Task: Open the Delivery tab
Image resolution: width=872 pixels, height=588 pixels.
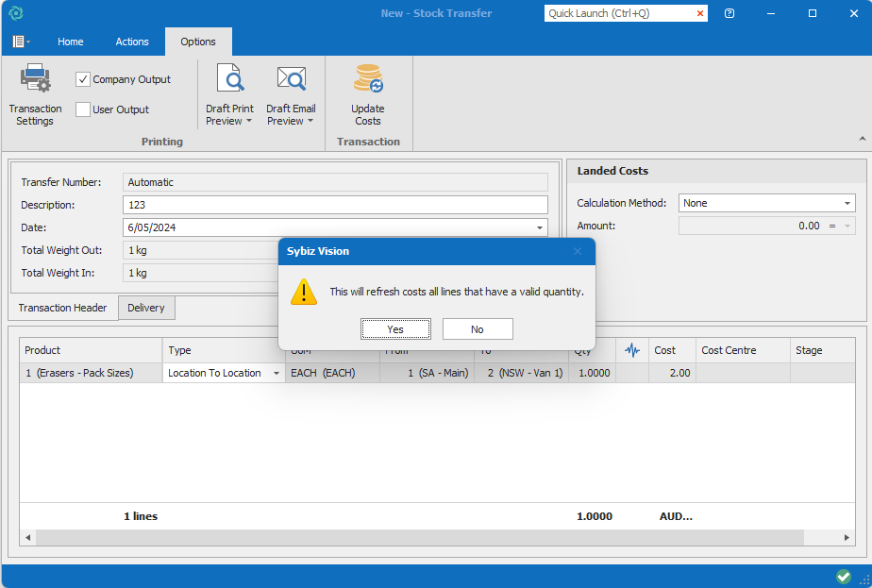Action: click(146, 308)
